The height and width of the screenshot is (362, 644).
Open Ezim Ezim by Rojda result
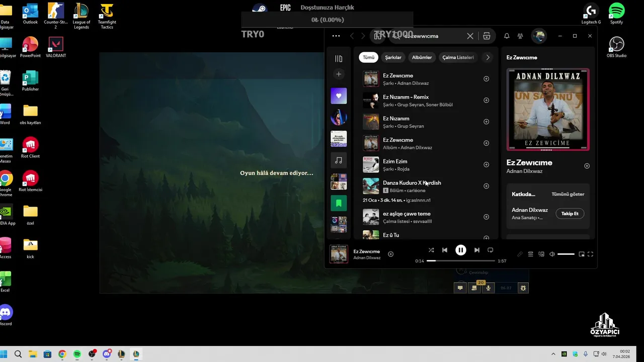(426, 165)
